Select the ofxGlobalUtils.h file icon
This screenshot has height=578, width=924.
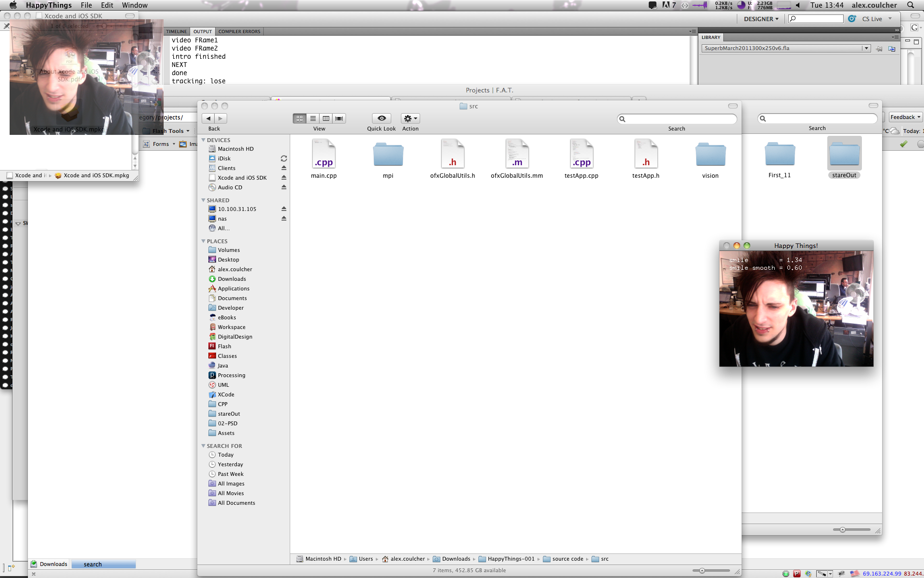pos(452,154)
